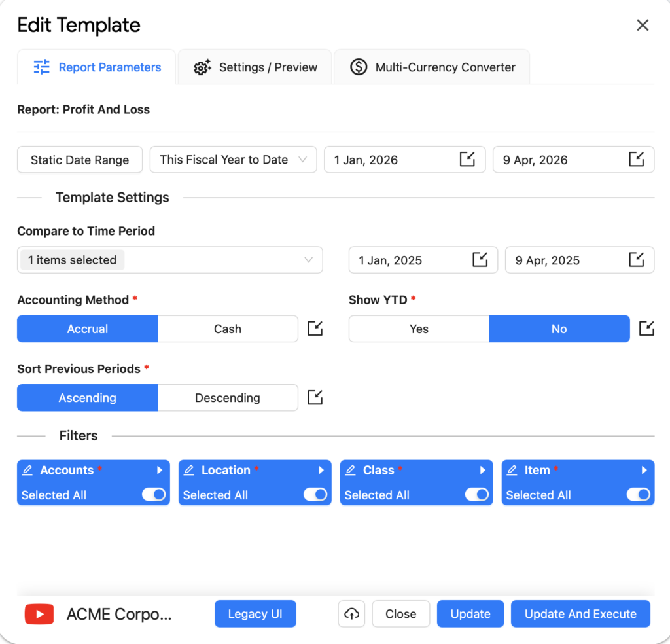Click the Legacy UI button

click(255, 614)
